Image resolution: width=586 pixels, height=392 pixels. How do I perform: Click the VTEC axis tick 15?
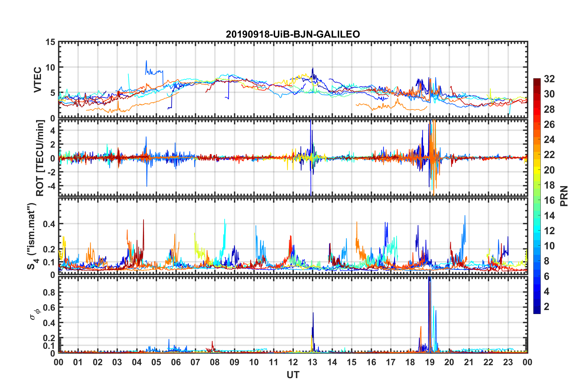[x=50, y=42]
